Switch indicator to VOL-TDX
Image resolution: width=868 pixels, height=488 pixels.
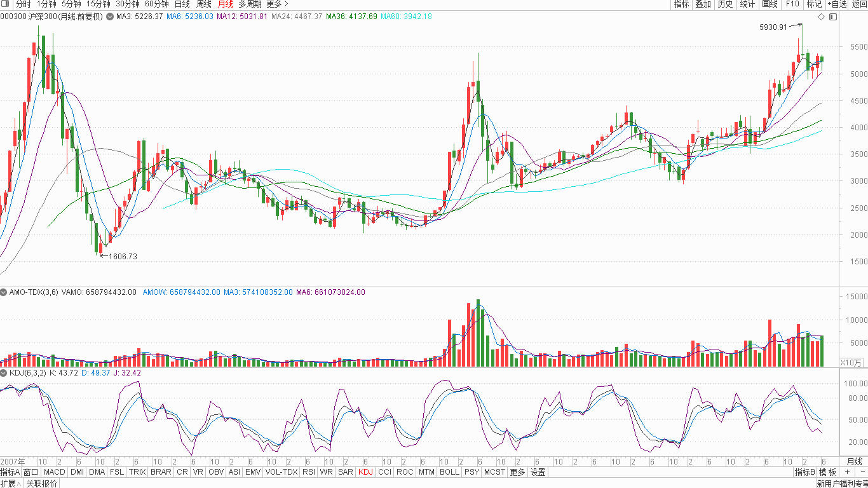point(281,472)
